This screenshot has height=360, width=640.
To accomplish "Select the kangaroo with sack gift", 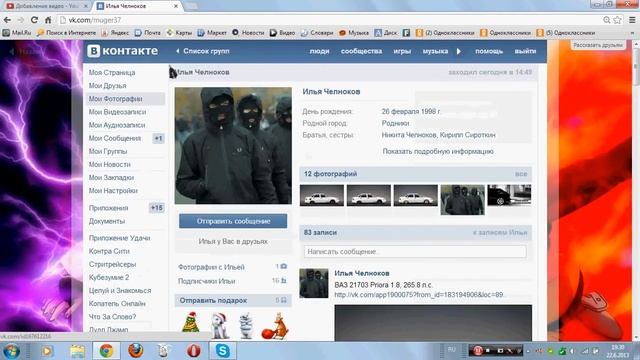I will coord(275,326).
